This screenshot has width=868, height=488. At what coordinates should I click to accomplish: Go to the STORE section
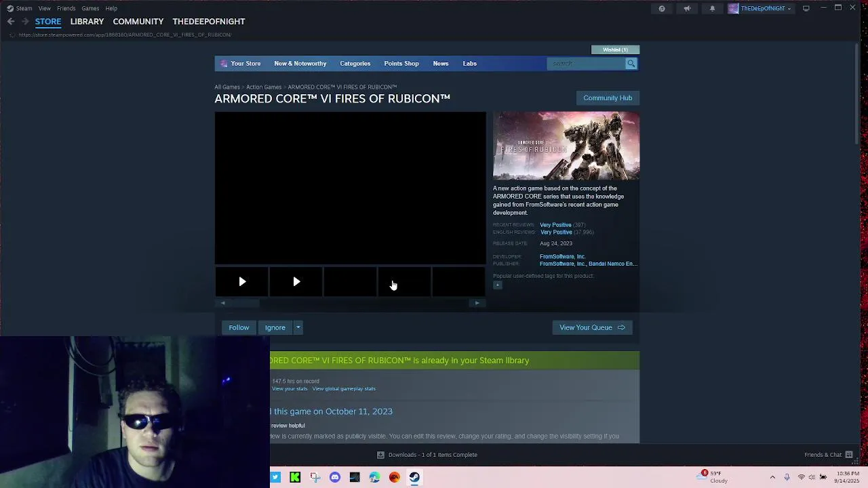(x=48, y=22)
